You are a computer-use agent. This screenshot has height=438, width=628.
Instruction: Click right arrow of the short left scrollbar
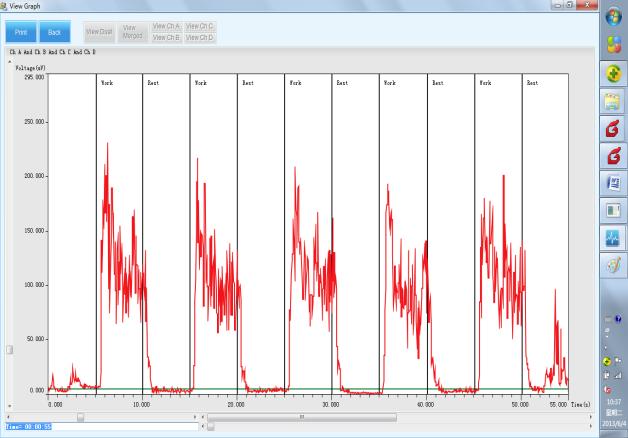(x=195, y=417)
